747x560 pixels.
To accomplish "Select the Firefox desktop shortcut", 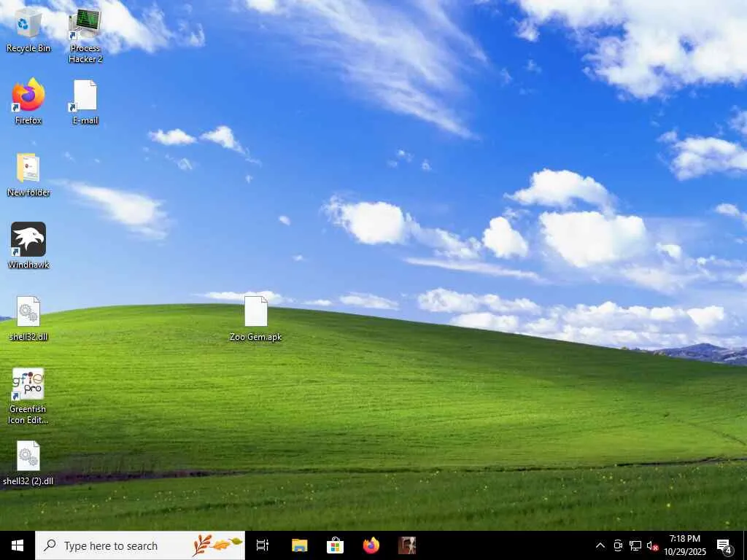I will click(28, 102).
